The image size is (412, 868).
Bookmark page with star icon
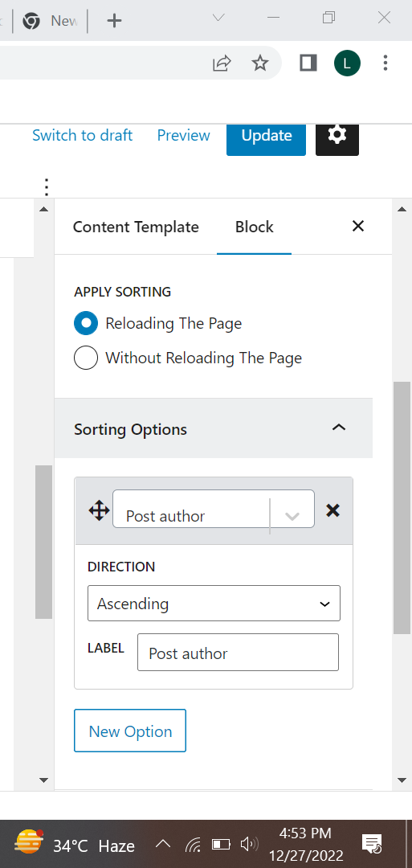[x=259, y=63]
